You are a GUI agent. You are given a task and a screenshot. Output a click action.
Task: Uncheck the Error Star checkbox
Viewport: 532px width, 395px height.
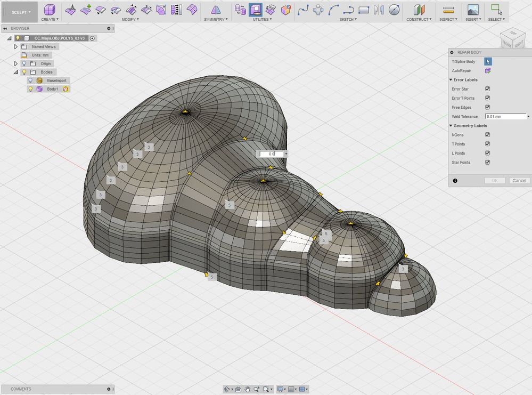(x=488, y=89)
